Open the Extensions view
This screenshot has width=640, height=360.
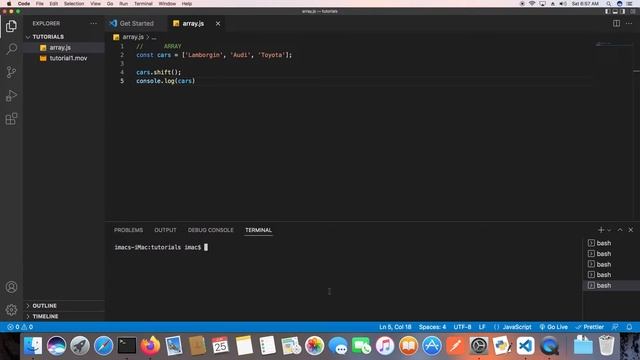point(11,119)
